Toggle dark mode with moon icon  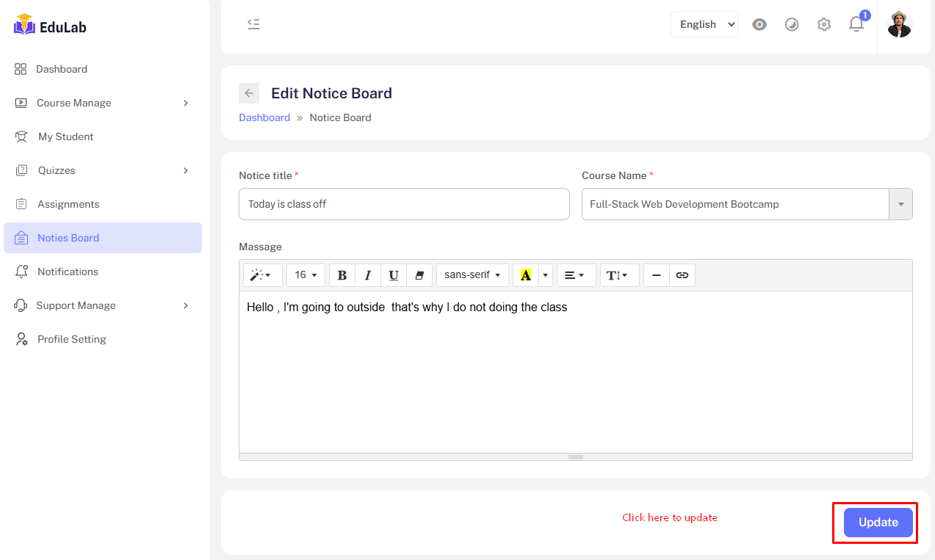click(792, 24)
